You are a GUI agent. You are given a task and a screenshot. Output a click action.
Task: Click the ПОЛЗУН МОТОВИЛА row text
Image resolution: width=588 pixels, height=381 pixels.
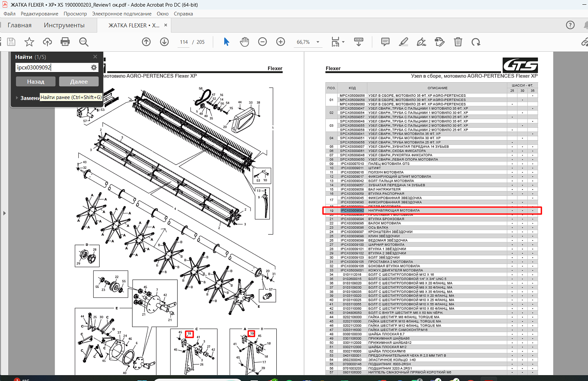(x=386, y=172)
